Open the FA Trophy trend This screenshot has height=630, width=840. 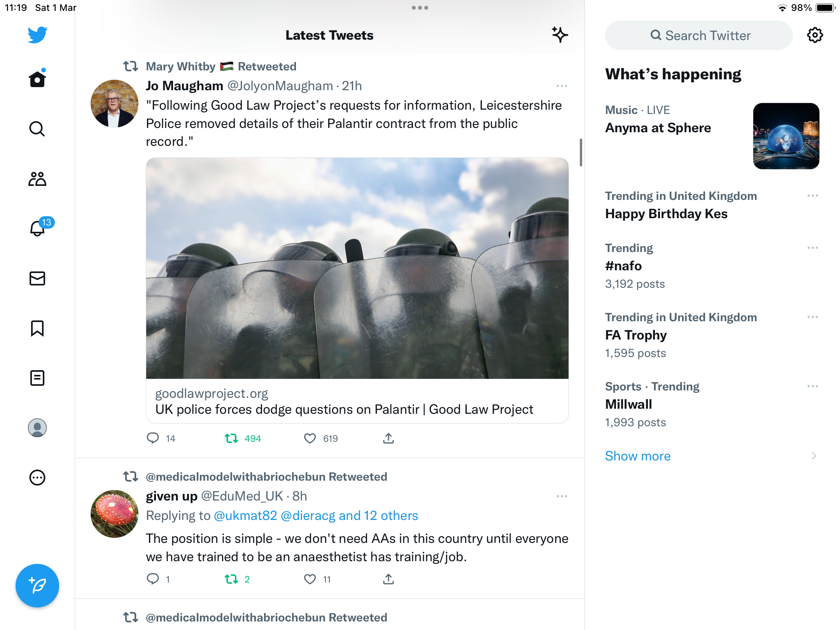(x=636, y=335)
